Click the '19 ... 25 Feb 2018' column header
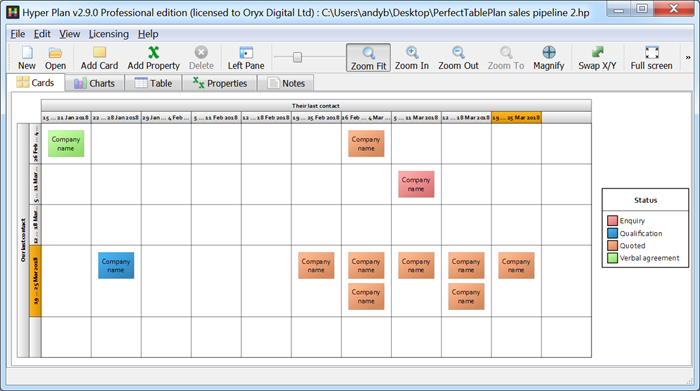 (x=316, y=118)
